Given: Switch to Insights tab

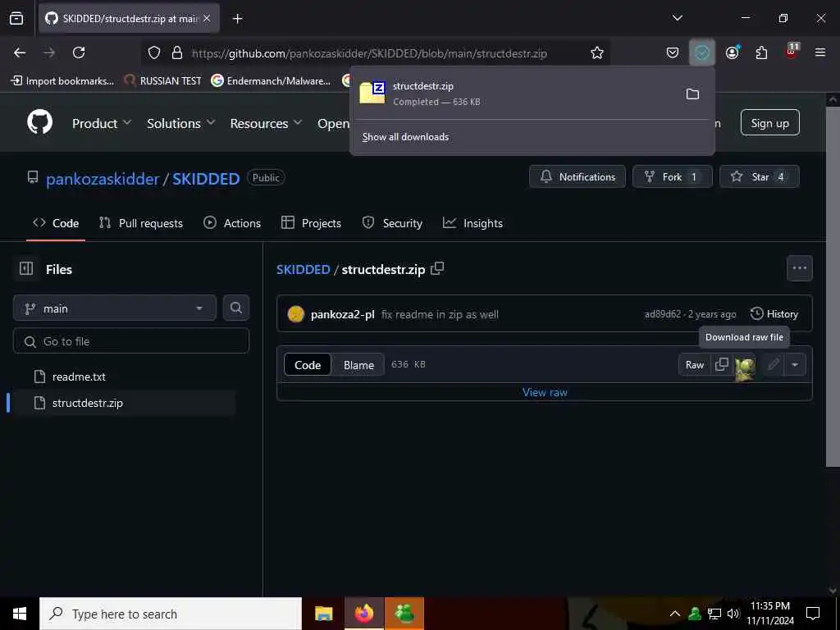Looking at the screenshot, I should click(x=472, y=223).
